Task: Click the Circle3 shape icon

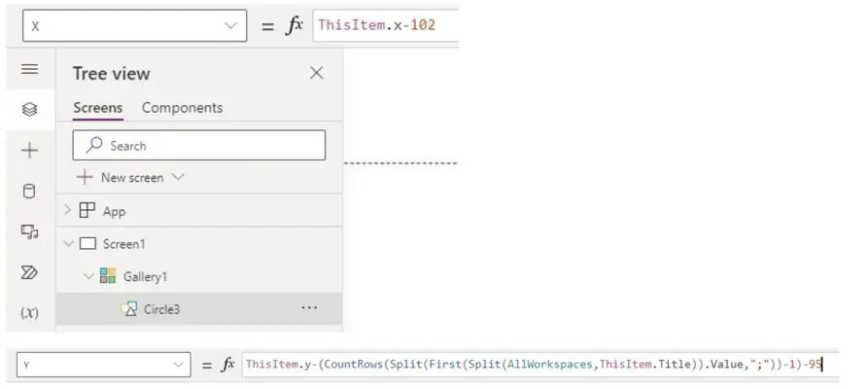Action: 129,308
